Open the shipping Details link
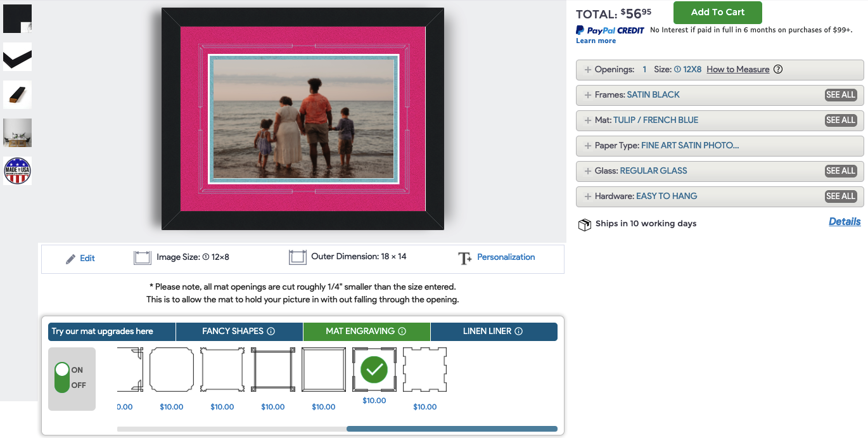868x438 pixels. click(845, 222)
